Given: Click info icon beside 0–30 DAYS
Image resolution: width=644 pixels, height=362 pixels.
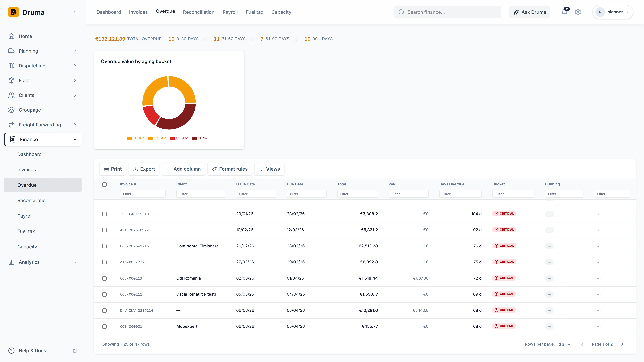Looking at the screenshot, I should (204, 39).
